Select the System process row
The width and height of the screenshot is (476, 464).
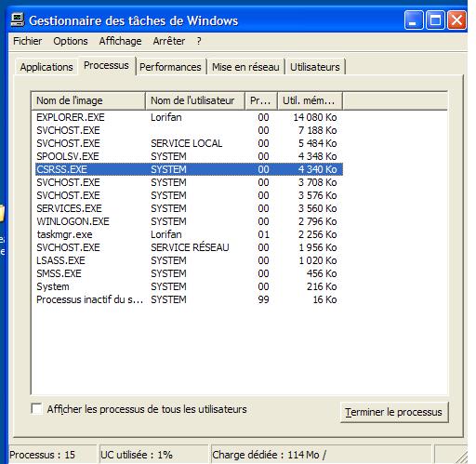tap(189, 286)
